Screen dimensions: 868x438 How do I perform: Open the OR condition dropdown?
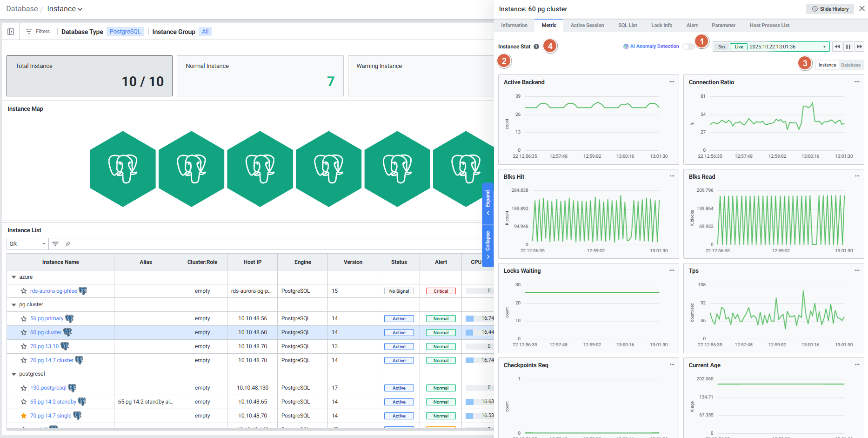coord(27,244)
